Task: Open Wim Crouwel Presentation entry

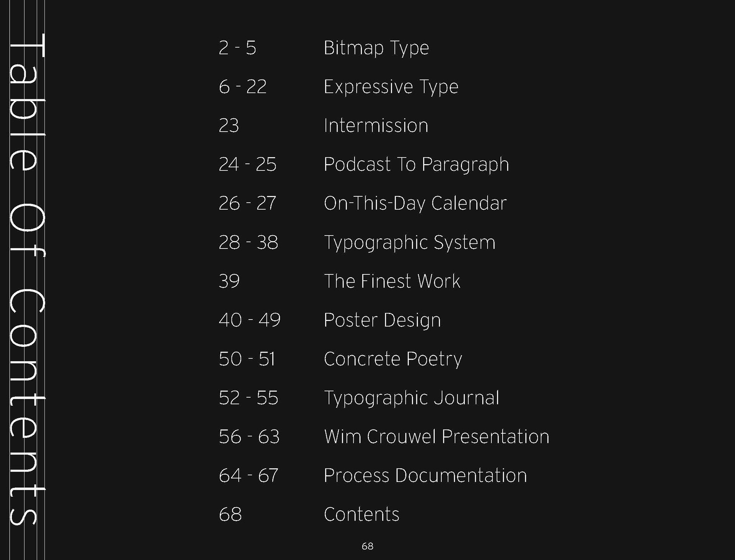Action: 436,437
